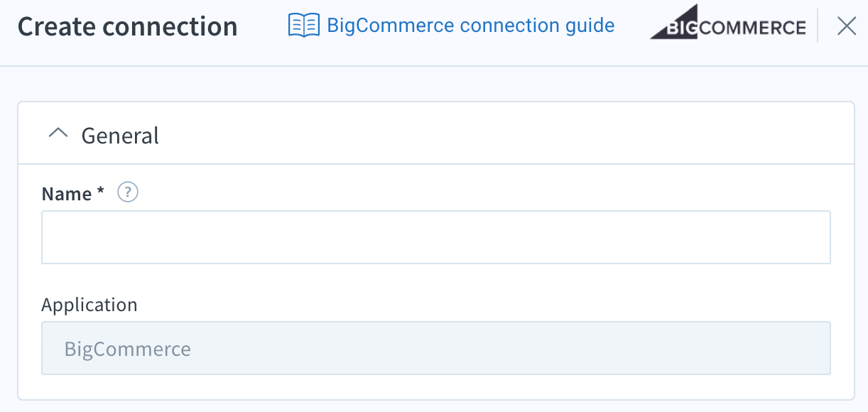Click the right end of the Name input
868x412 pixels.
click(810, 237)
